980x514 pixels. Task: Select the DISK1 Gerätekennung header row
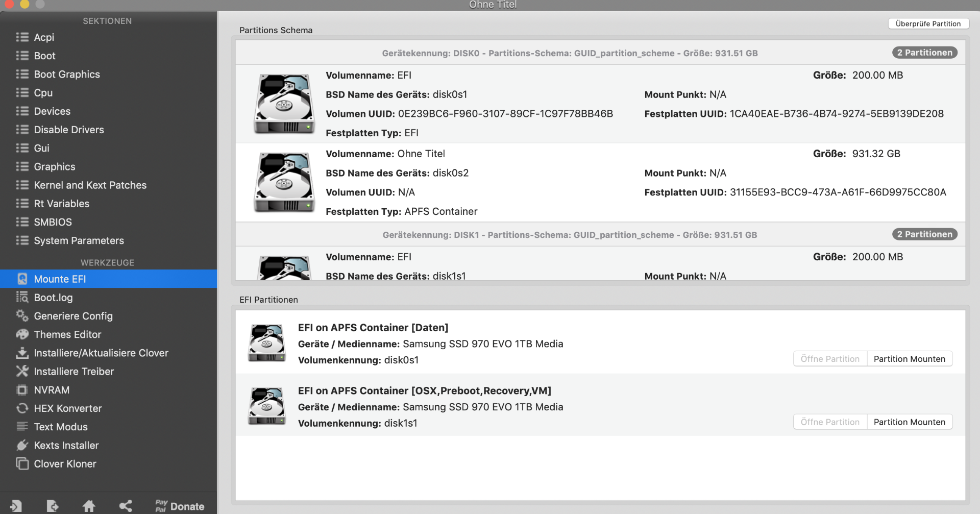tap(600, 235)
